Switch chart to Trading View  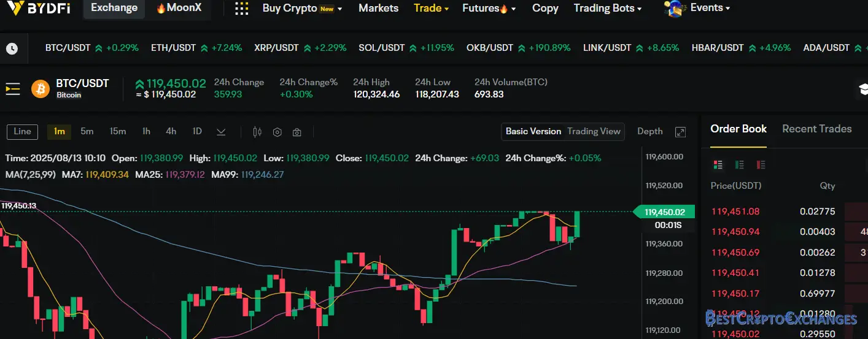594,131
